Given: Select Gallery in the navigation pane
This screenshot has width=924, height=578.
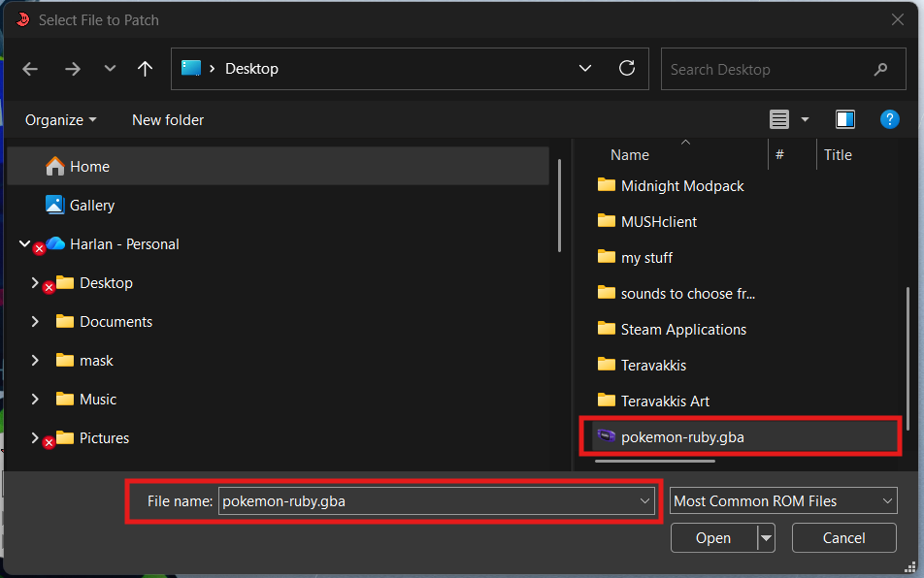Looking at the screenshot, I should point(92,206).
